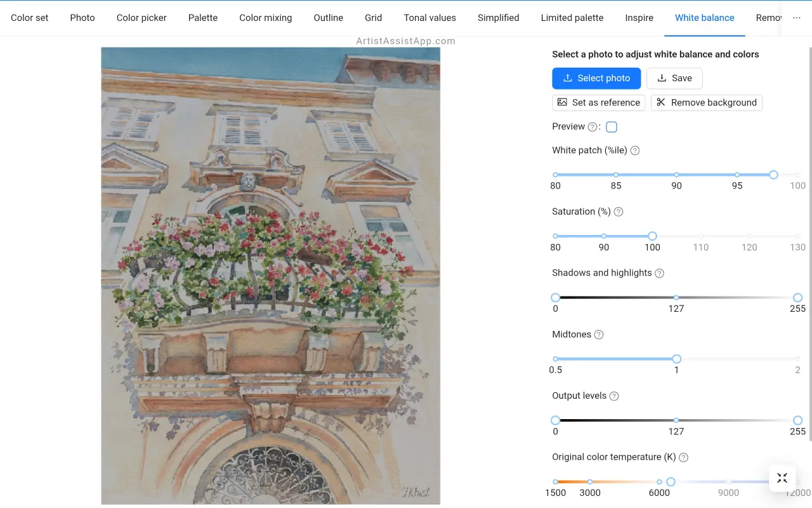Open the Color mixing tab
The image size is (812, 508).
coord(266,18)
